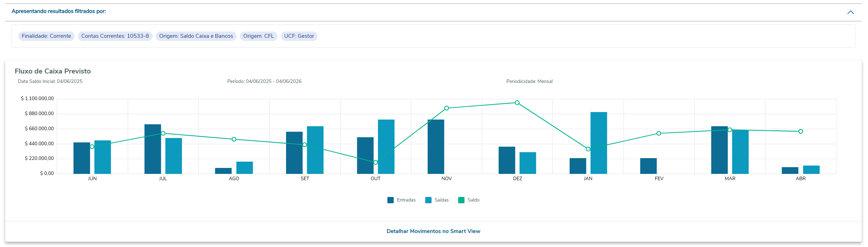This screenshot has height=247, width=868.
Task: Click the NOV Entradas bar
Action: 436,147
